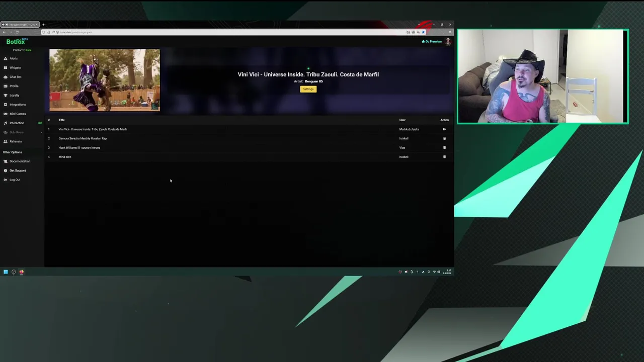Open the Profile sidebar item
Screen dimensions: 644x362
pyautogui.click(x=14, y=86)
